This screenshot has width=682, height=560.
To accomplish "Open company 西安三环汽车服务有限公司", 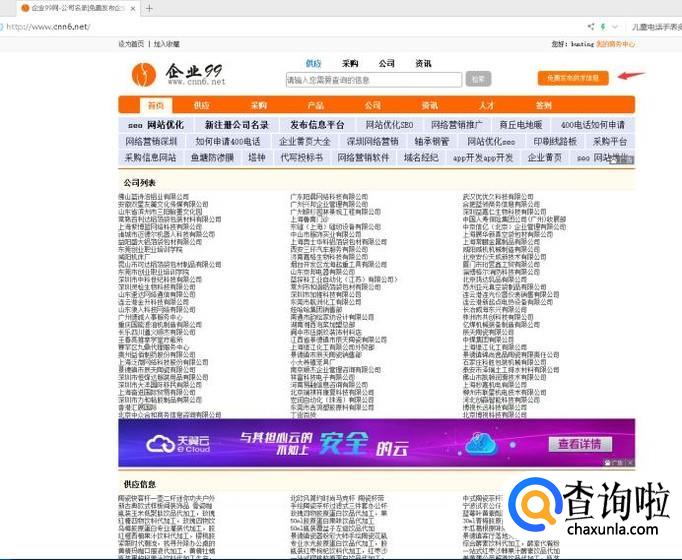I will coord(329,250).
